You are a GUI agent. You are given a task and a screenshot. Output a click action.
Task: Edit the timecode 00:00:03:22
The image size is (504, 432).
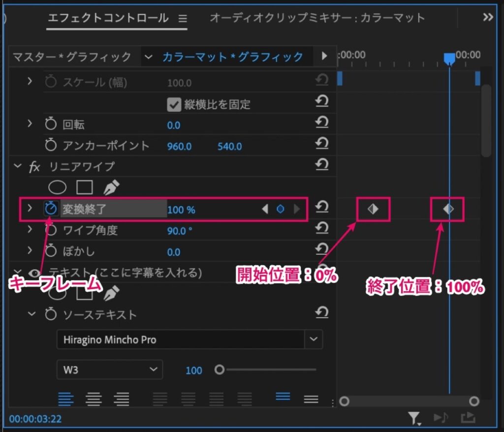[x=35, y=419]
